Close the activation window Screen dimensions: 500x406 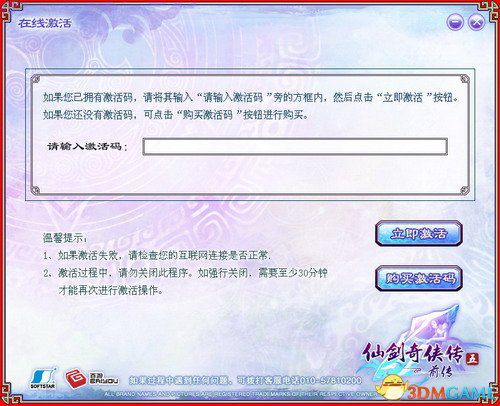477,22
